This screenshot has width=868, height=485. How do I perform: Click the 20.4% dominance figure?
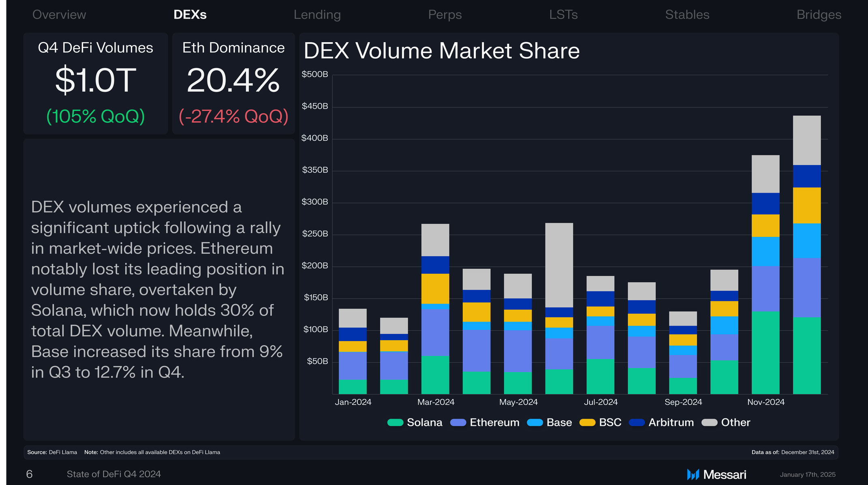[233, 80]
